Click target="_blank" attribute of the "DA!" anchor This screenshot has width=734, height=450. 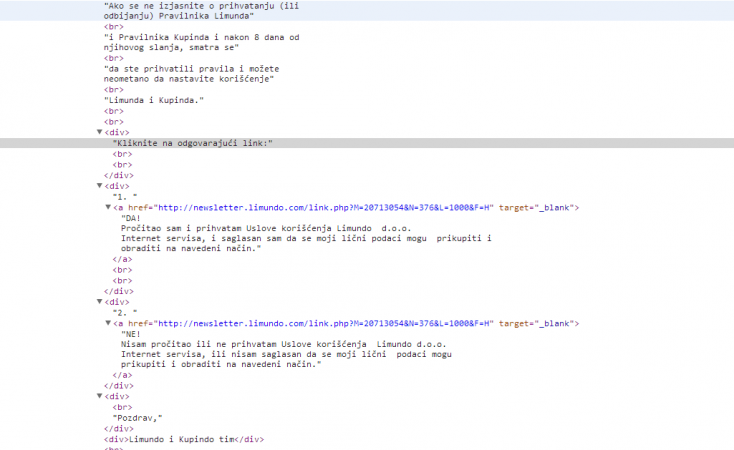[536, 207]
